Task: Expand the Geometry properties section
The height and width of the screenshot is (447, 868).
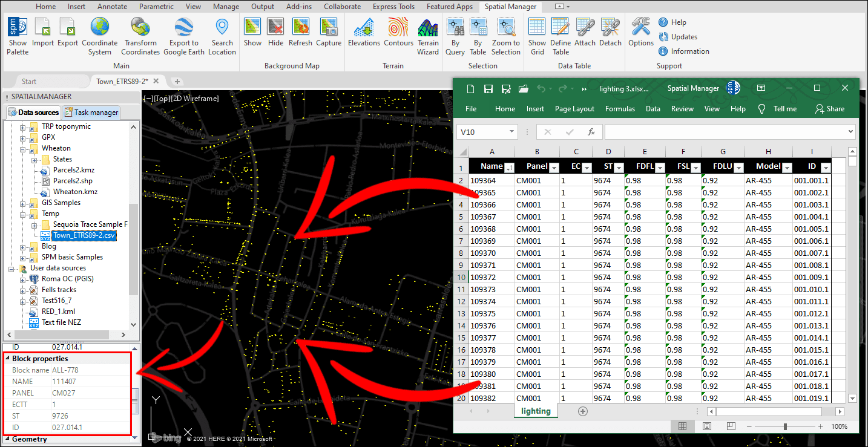Action: click(8, 439)
